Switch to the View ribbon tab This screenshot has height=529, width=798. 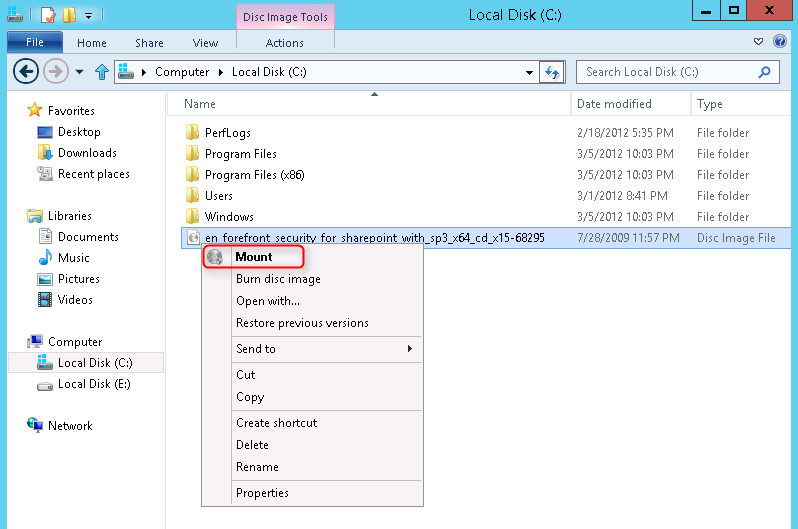[x=205, y=43]
